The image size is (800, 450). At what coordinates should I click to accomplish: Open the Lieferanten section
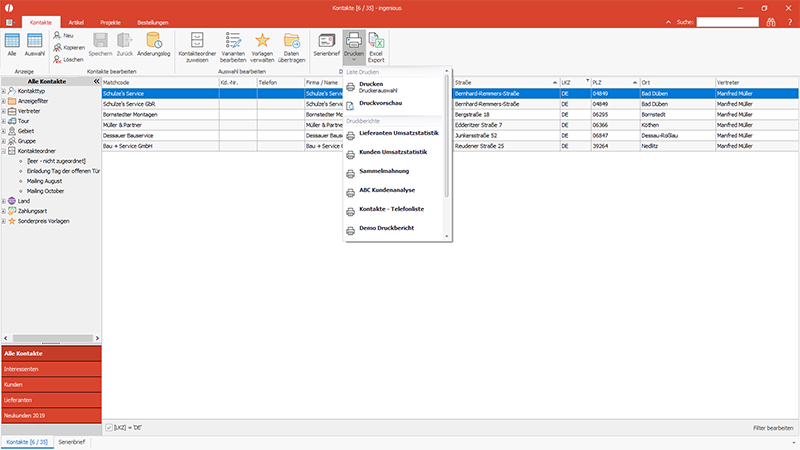pyautogui.click(x=51, y=400)
